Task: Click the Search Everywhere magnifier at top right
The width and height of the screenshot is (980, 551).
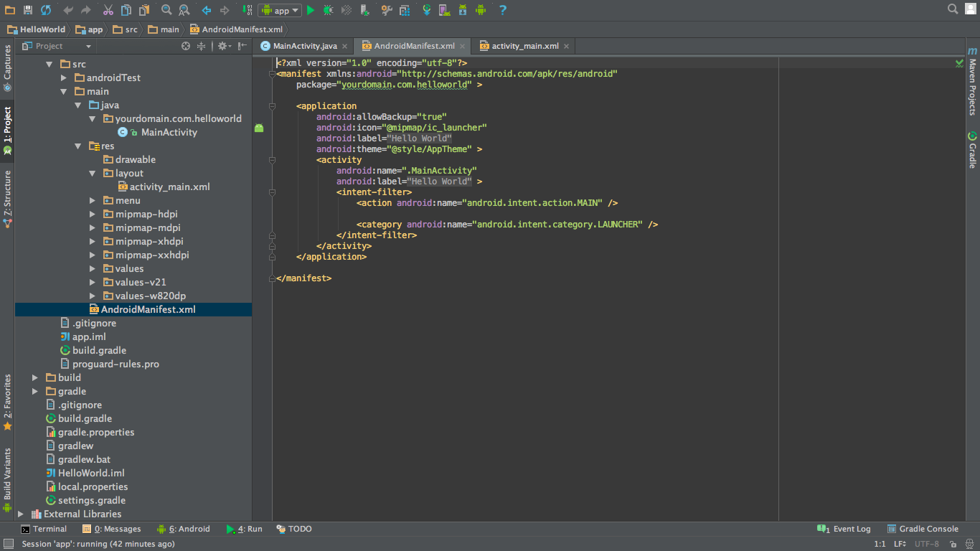Action: (x=952, y=9)
